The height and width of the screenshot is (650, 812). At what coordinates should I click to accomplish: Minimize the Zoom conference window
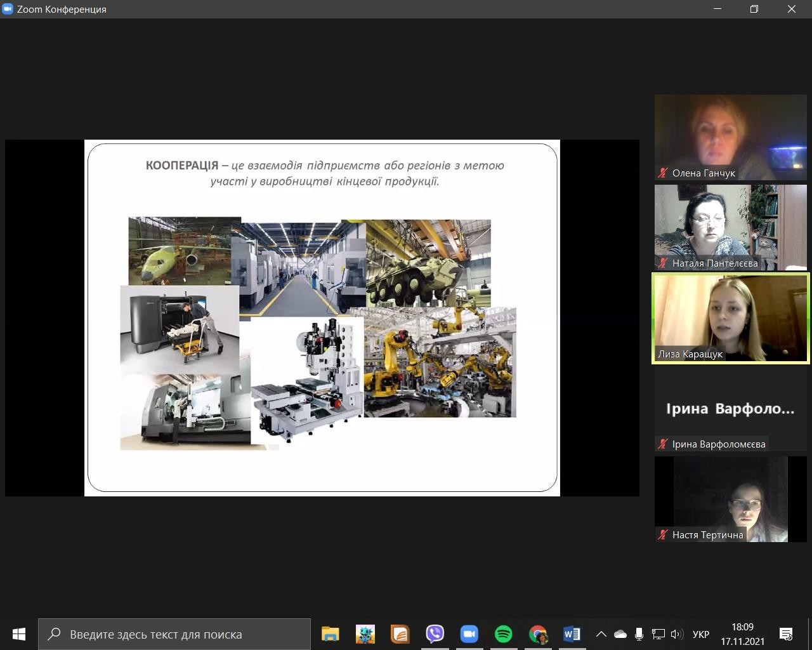pos(718,9)
